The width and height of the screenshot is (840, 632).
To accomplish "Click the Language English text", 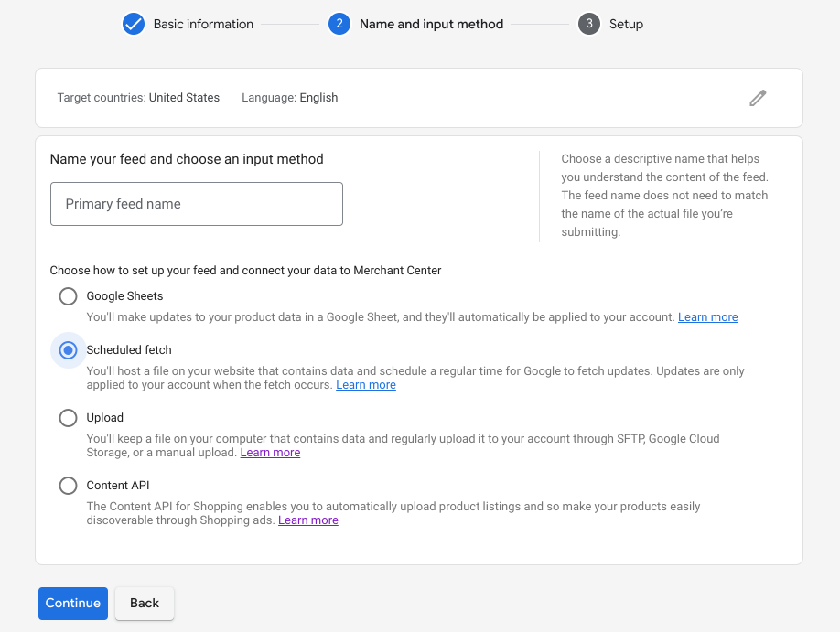I will (289, 98).
